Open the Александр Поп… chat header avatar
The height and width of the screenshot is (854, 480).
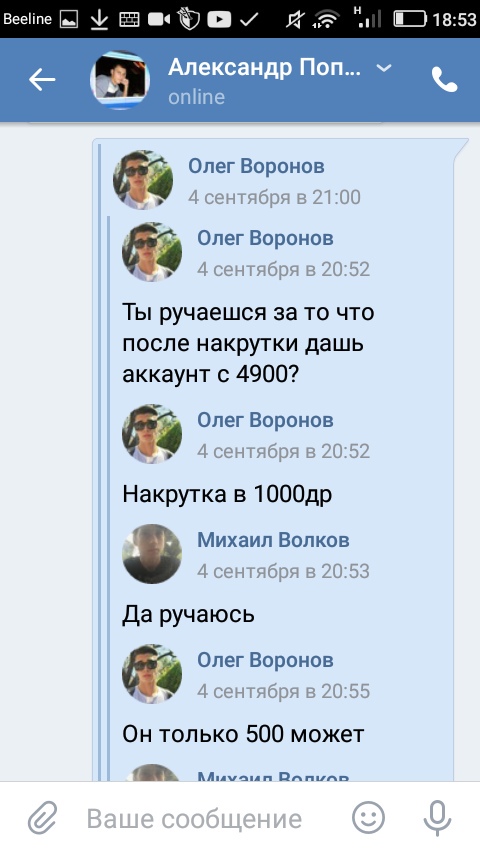point(120,80)
